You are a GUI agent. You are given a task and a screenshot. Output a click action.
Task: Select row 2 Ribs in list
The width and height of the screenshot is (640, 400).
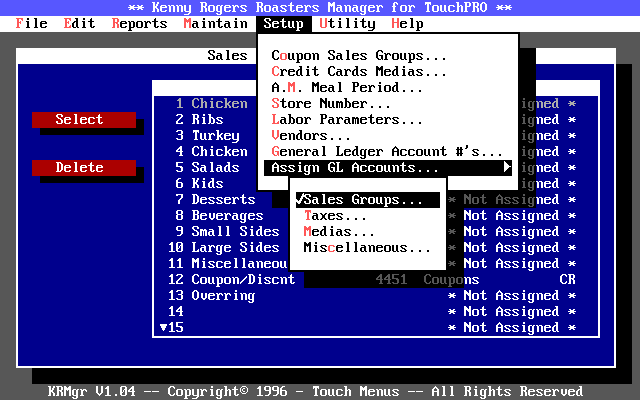click(199, 119)
